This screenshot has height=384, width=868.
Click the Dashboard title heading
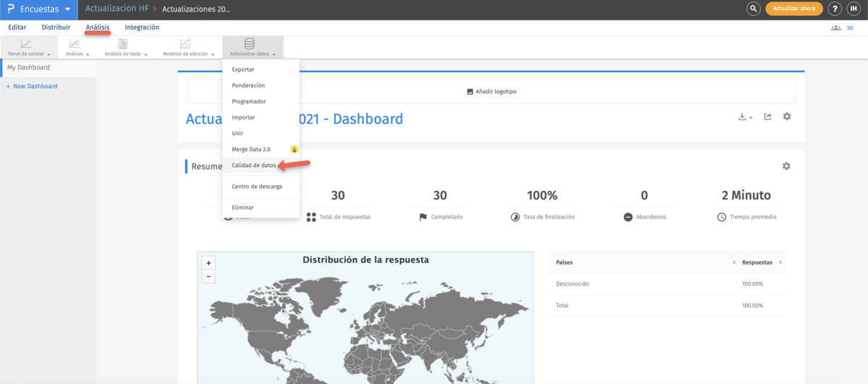click(x=294, y=119)
